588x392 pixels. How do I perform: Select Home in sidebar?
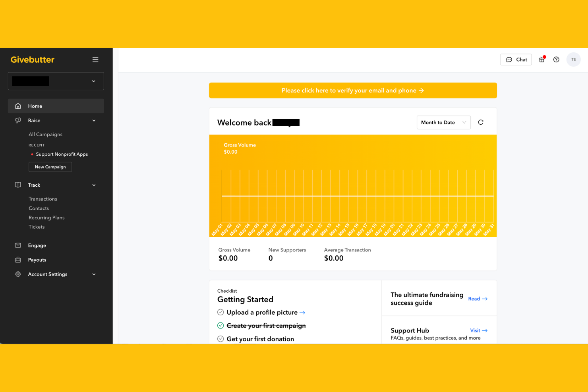[56, 106]
